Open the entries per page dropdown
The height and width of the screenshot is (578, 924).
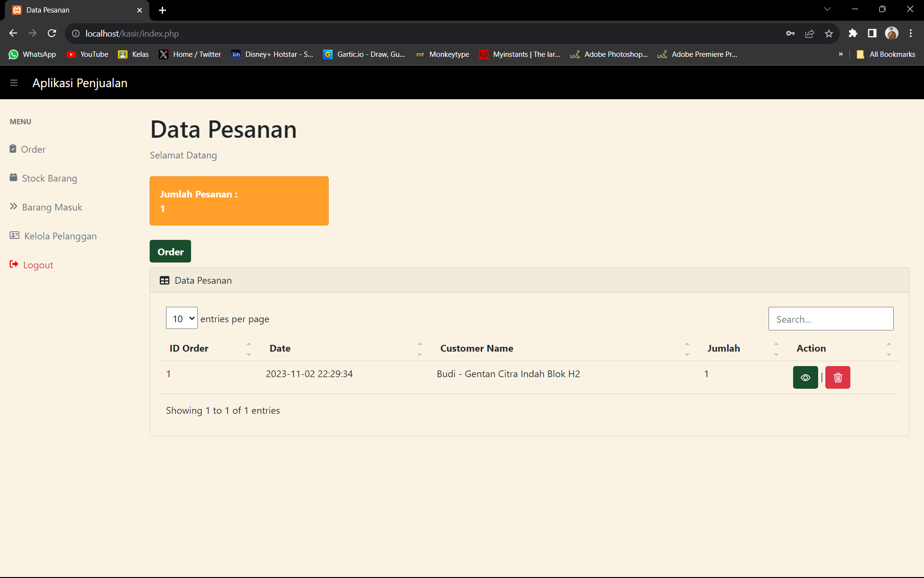pyautogui.click(x=181, y=318)
